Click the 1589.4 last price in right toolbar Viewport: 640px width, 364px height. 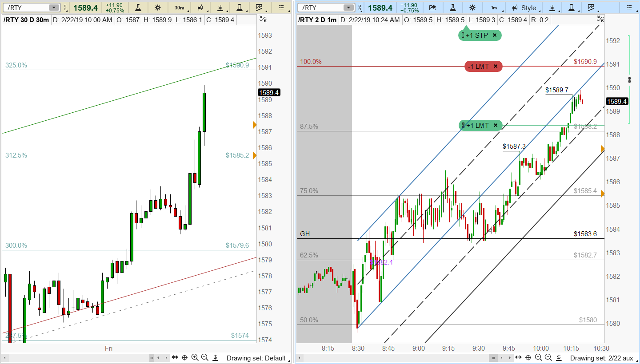pos(380,8)
